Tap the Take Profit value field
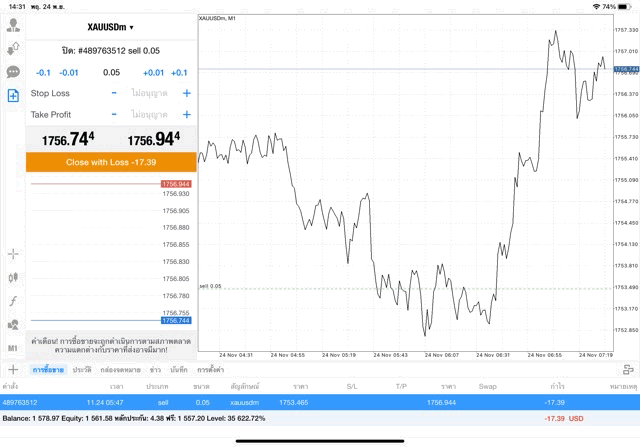This screenshot has height=447, width=640. coord(150,115)
